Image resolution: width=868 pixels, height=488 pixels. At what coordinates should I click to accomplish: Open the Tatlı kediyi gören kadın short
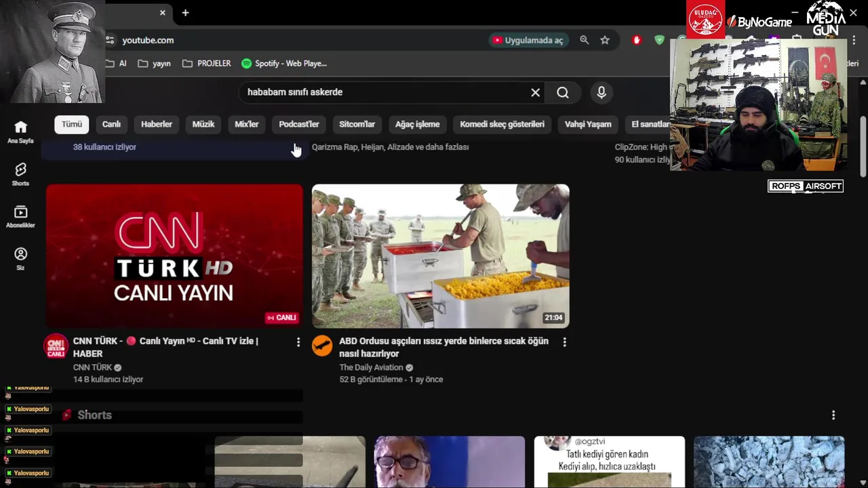click(x=609, y=462)
